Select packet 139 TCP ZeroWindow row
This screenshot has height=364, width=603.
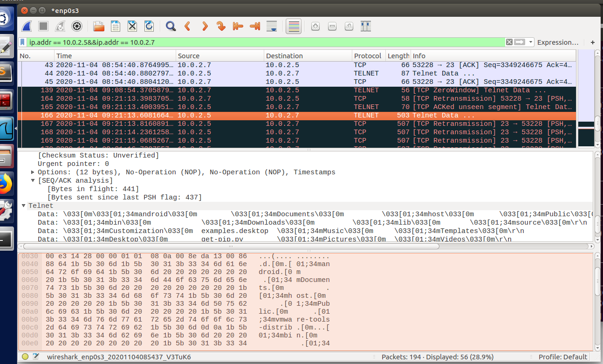coord(297,90)
